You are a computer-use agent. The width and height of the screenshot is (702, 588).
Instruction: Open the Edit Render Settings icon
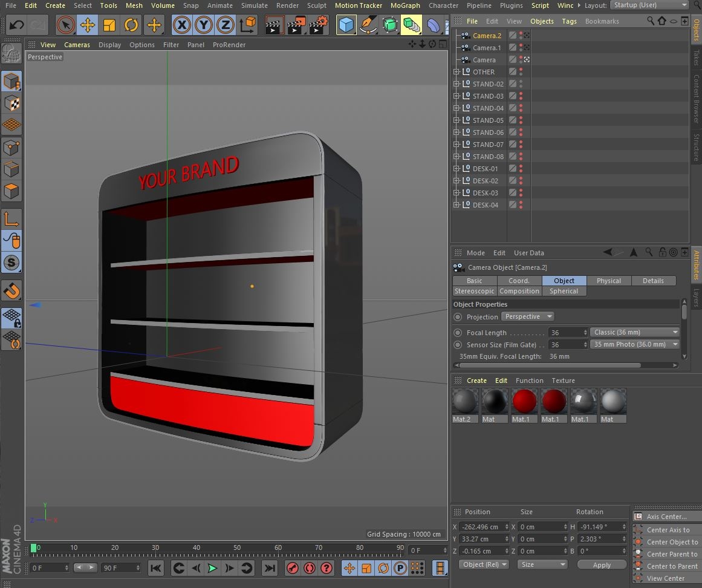(x=318, y=25)
